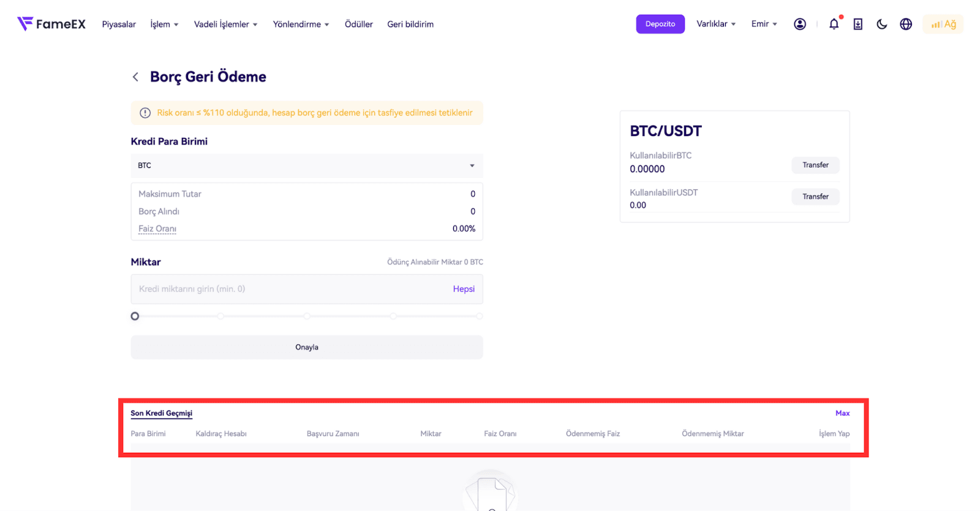Viewport: 980px width, 511px height.
Task: Select the Son Kredi Geçmişi tab
Action: click(x=161, y=413)
